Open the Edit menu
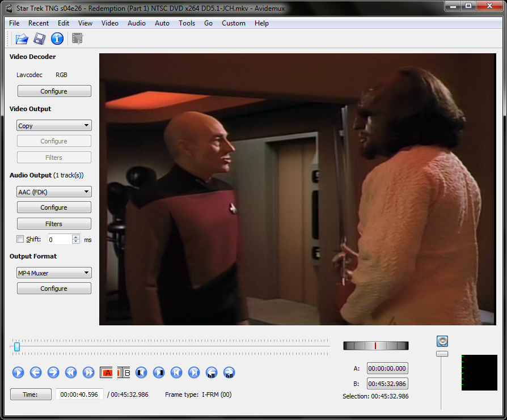This screenshot has width=507, height=420. coord(64,23)
